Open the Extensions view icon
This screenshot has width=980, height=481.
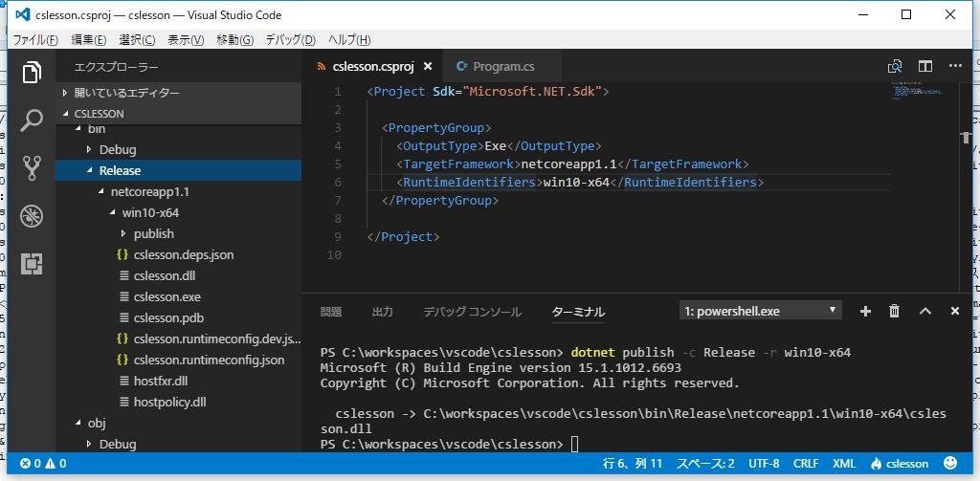(x=33, y=263)
